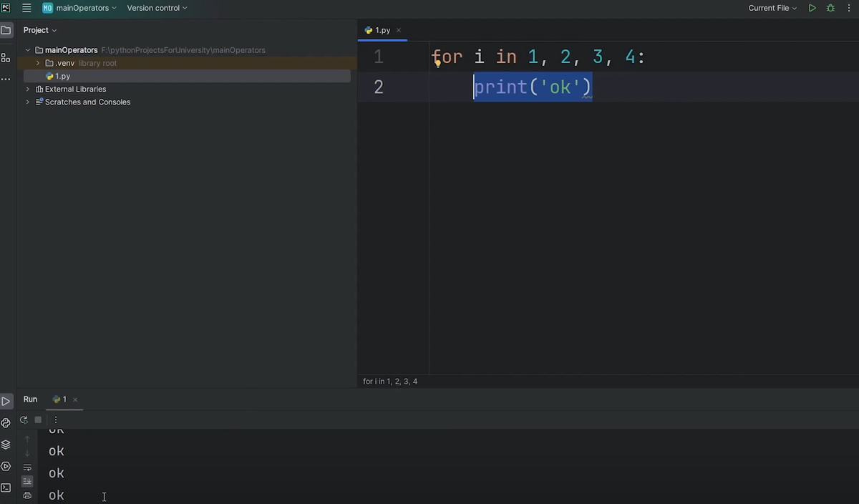Screen dimensions: 859x504
Task: Run the current file with green arrow
Action: 812,8
